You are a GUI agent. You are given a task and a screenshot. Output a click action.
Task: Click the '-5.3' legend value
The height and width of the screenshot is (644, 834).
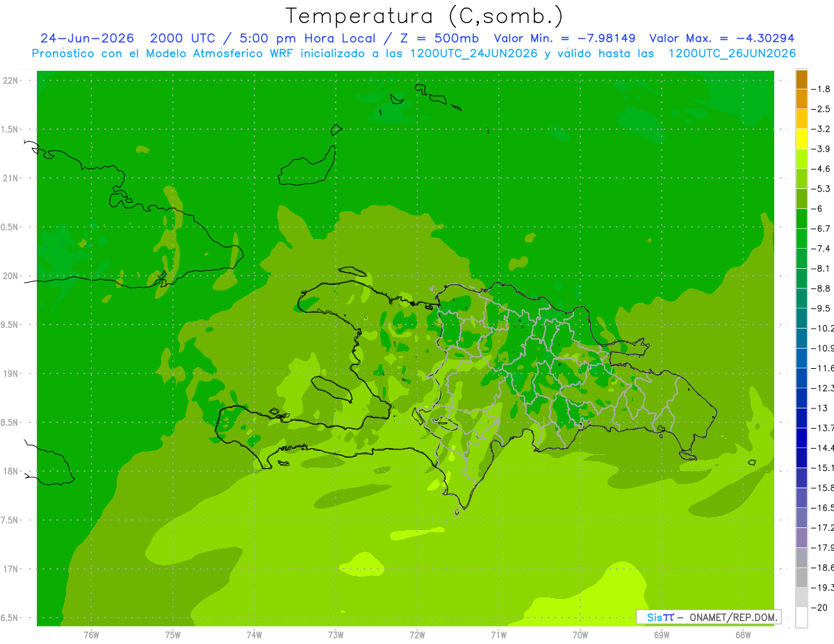click(821, 189)
